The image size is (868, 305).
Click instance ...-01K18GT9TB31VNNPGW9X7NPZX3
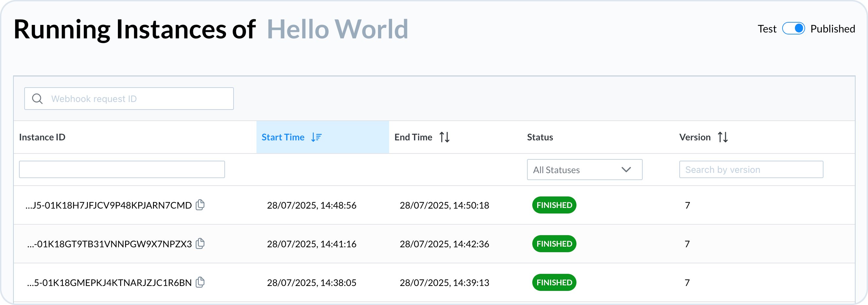coord(109,244)
